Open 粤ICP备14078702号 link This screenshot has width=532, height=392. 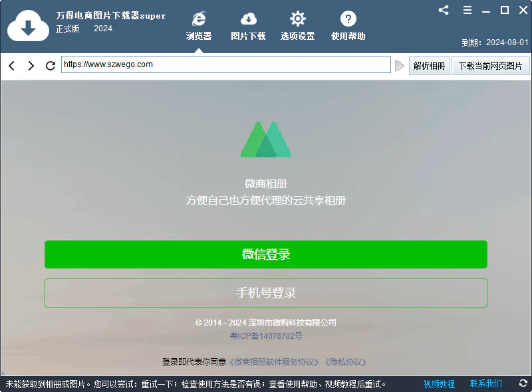pos(266,336)
